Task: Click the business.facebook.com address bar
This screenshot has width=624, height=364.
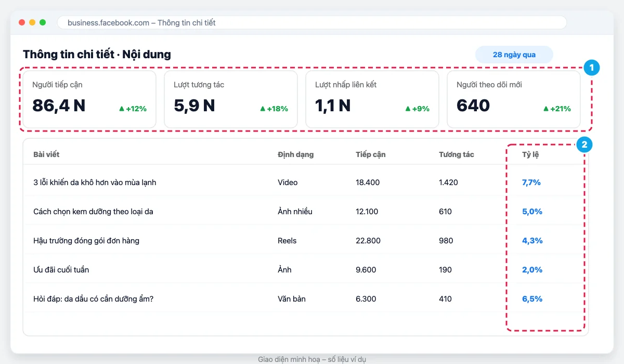Action: coord(312,22)
